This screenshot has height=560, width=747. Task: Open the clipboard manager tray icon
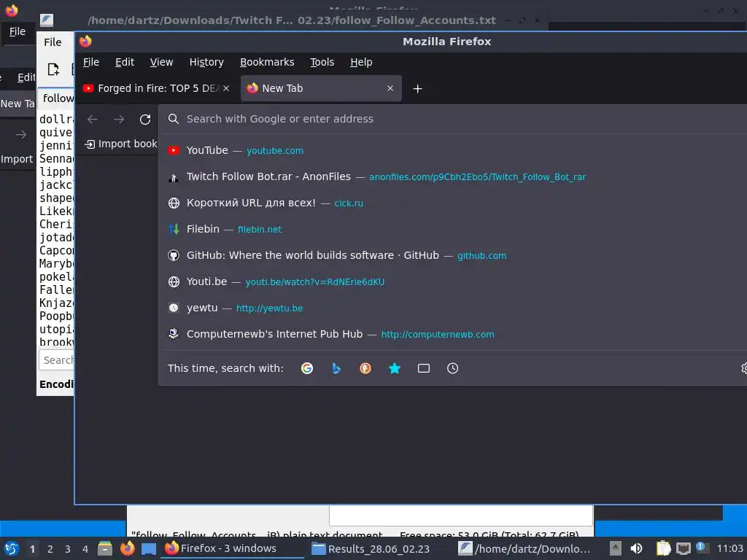(663, 548)
